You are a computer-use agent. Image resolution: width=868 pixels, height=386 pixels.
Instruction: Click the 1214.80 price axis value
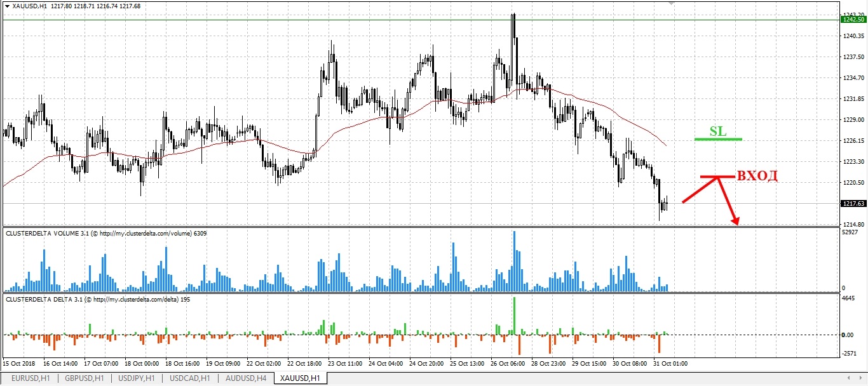coord(853,224)
